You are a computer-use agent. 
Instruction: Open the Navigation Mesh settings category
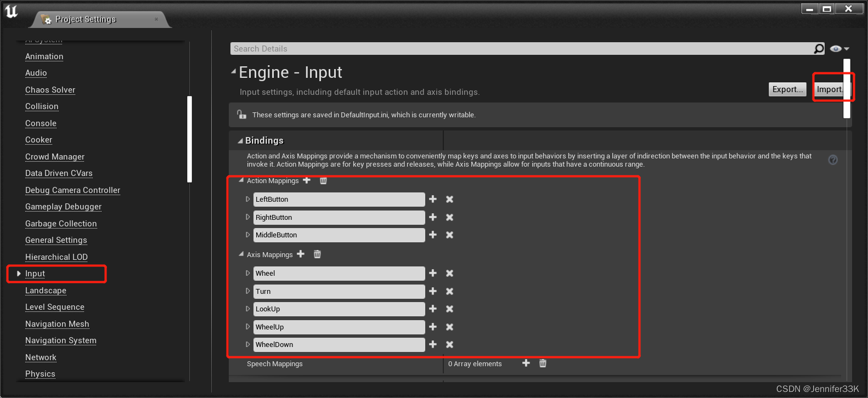pyautogui.click(x=57, y=324)
